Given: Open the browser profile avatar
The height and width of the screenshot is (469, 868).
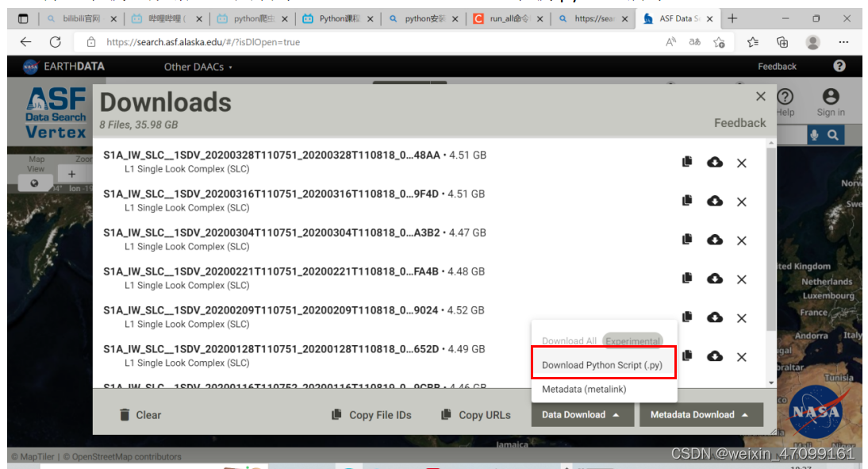Looking at the screenshot, I should (x=812, y=42).
